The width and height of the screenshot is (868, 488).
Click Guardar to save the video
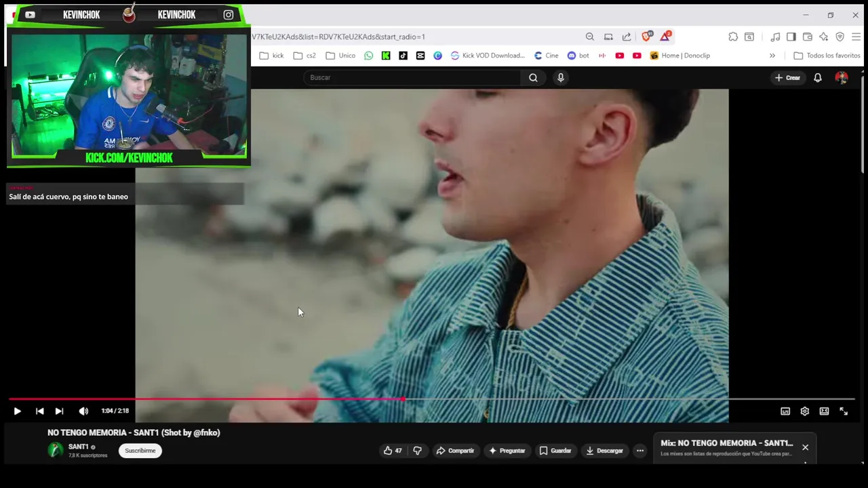555,451
